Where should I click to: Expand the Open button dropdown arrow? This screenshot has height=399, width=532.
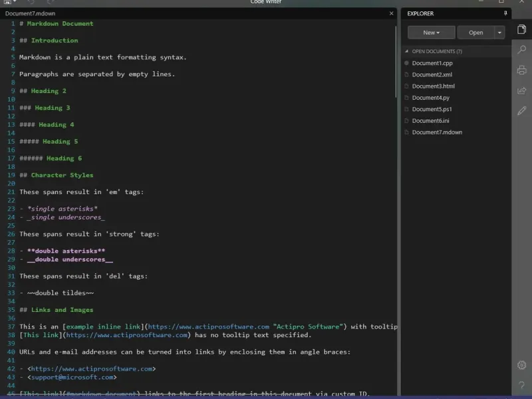(499, 33)
